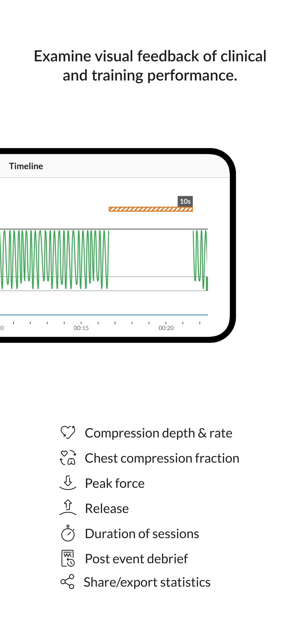Click the Share/export statistics share icon
Image resolution: width=298 pixels, height=644 pixels.
pyautogui.click(x=67, y=581)
